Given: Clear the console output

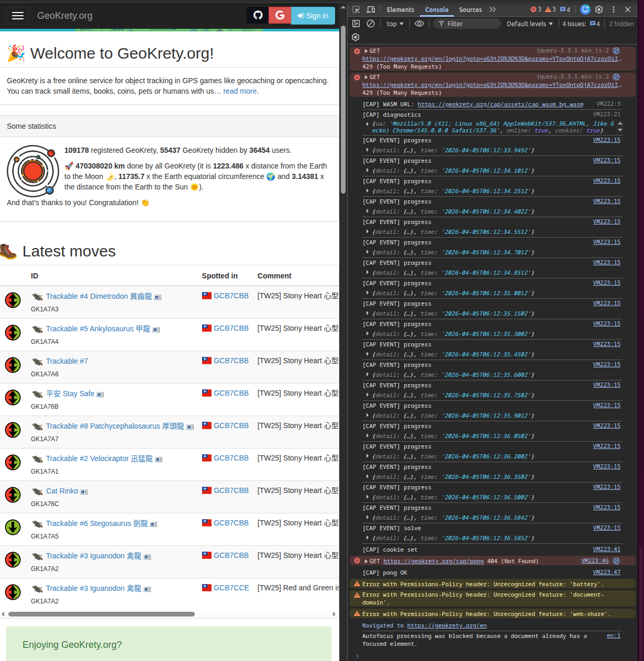Looking at the screenshot, I should pyautogui.click(x=371, y=23).
